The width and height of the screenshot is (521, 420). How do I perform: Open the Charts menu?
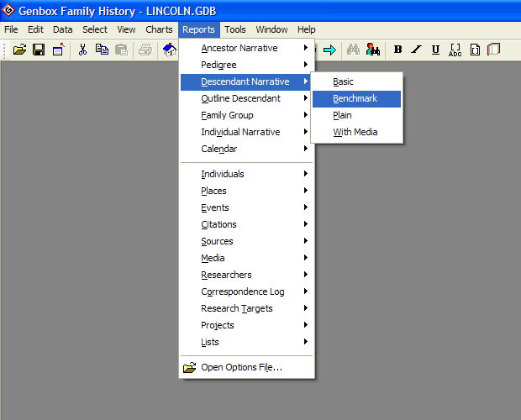pyautogui.click(x=159, y=29)
